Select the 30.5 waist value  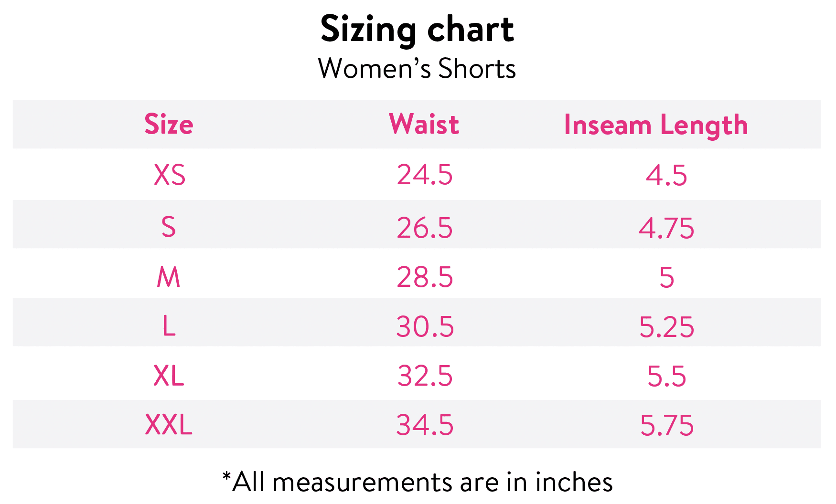point(425,327)
